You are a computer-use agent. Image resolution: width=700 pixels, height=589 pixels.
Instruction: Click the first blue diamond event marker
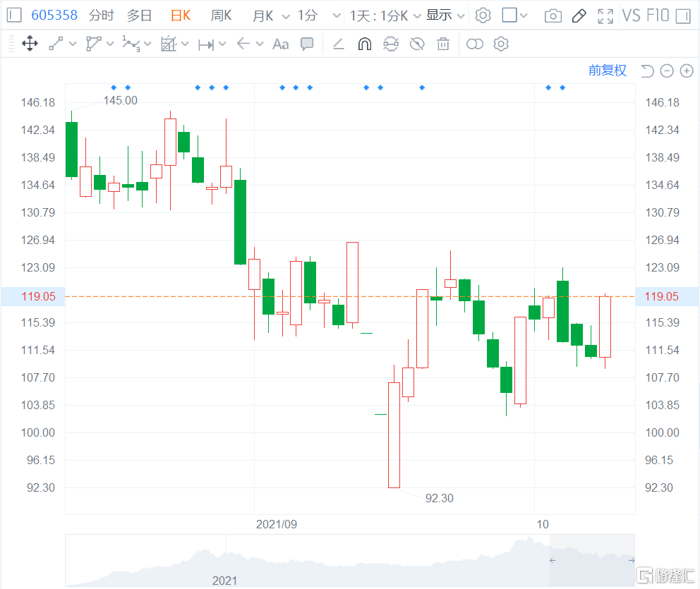[x=114, y=87]
